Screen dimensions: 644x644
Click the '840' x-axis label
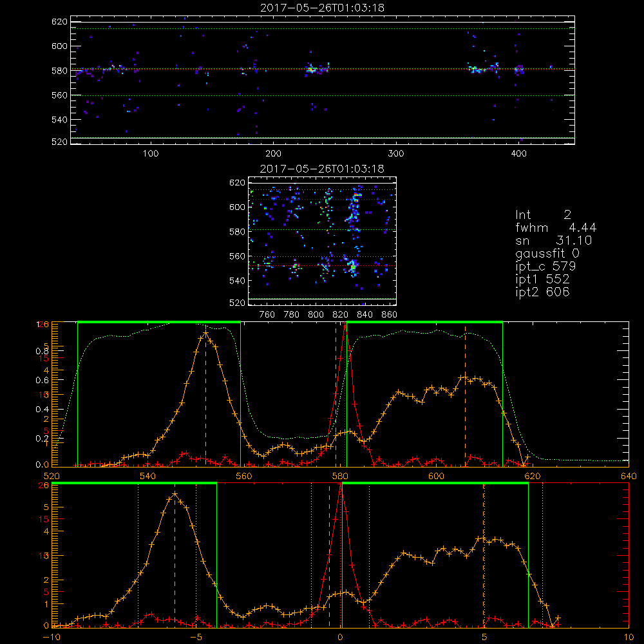coord(365,315)
